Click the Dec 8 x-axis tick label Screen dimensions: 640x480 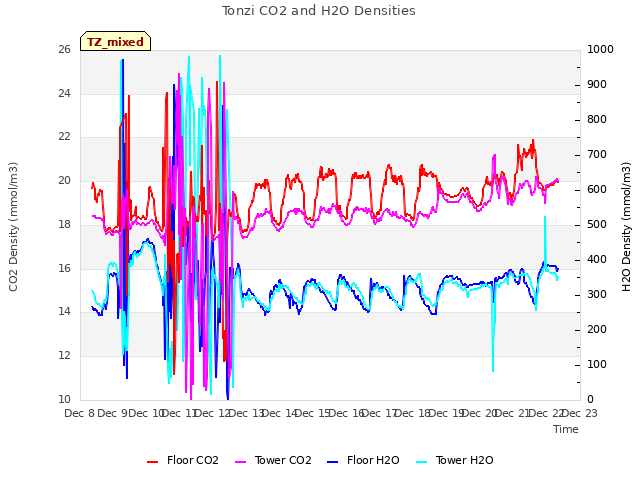[80, 413]
